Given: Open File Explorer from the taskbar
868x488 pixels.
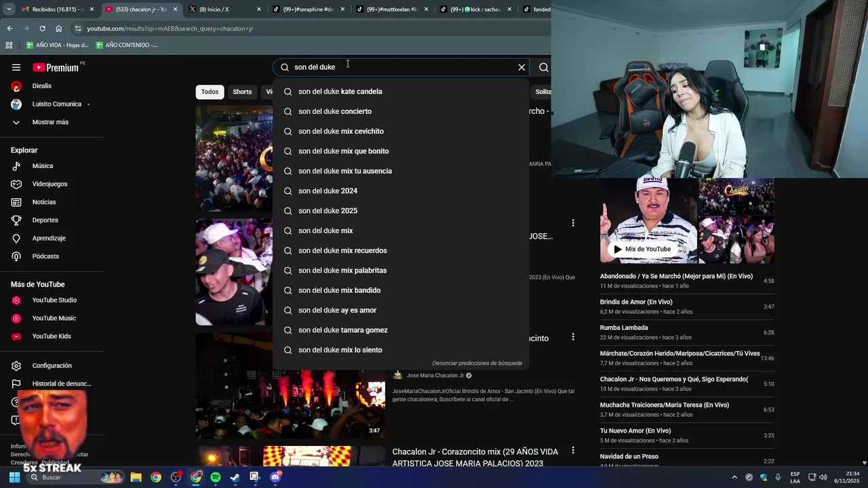Looking at the screenshot, I should click(x=136, y=477).
